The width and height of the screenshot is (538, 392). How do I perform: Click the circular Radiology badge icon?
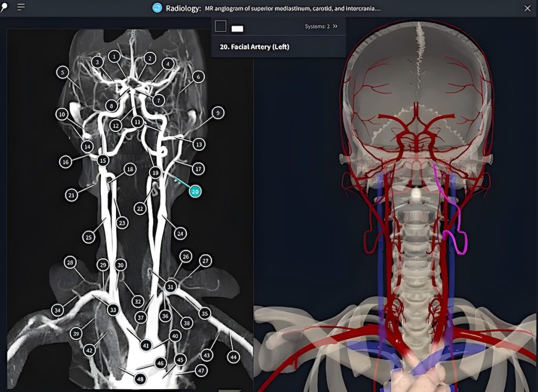click(x=157, y=8)
